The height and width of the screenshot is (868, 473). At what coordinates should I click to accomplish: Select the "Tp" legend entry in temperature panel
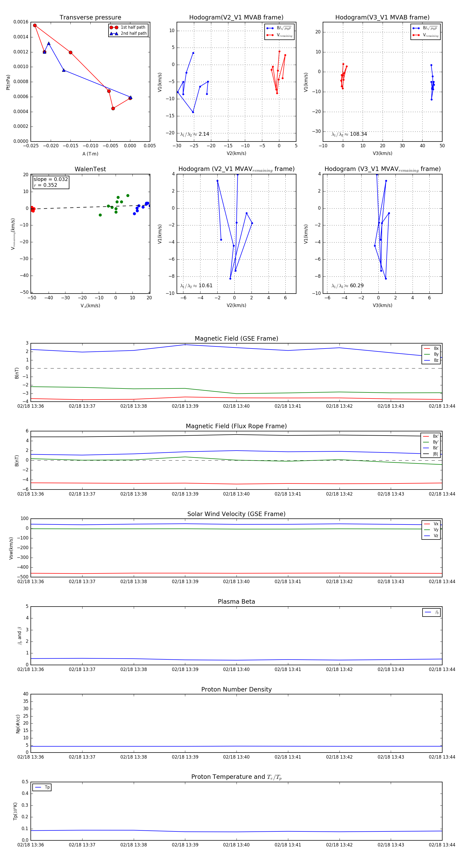[x=42, y=788]
